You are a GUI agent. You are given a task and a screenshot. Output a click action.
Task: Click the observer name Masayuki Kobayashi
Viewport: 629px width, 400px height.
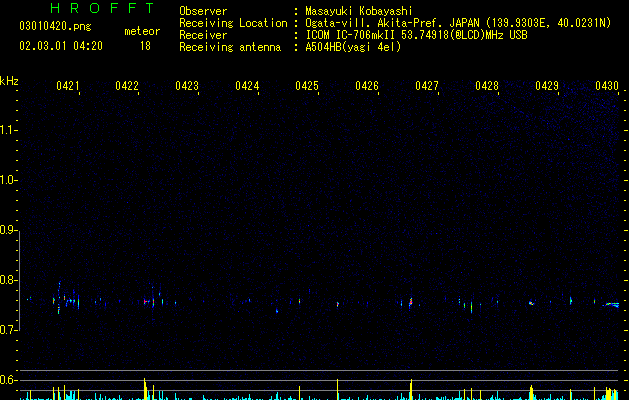pyautogui.click(x=359, y=11)
